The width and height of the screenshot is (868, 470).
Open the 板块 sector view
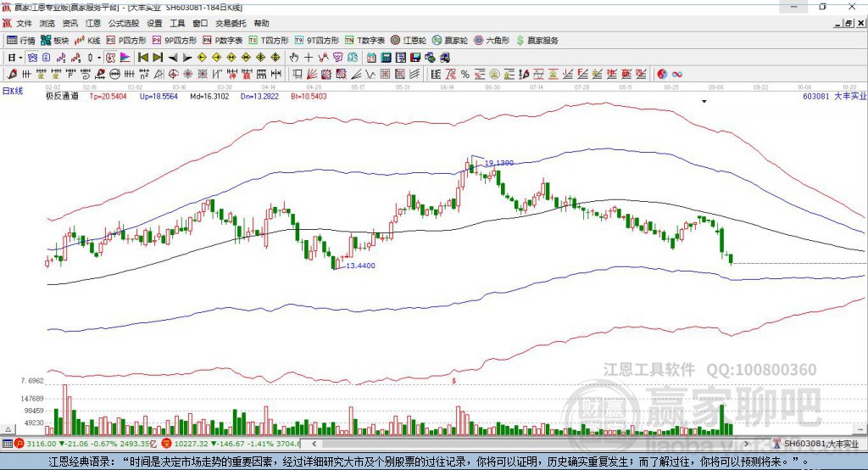click(x=54, y=41)
